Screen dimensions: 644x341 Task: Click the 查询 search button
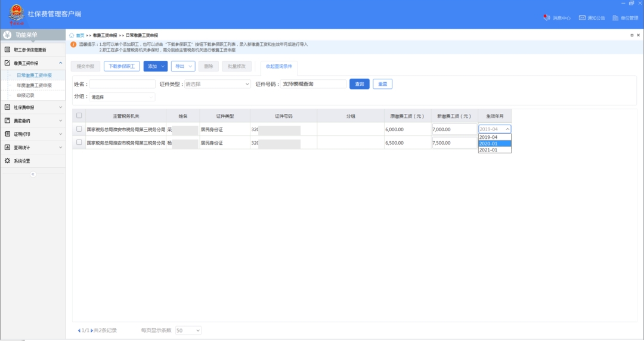click(x=360, y=84)
